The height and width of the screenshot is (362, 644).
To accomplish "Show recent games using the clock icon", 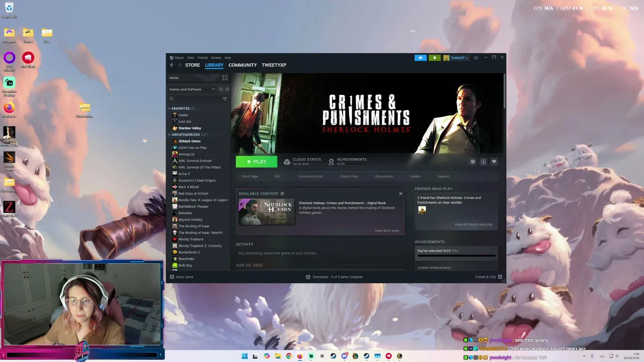I will click(x=220, y=89).
